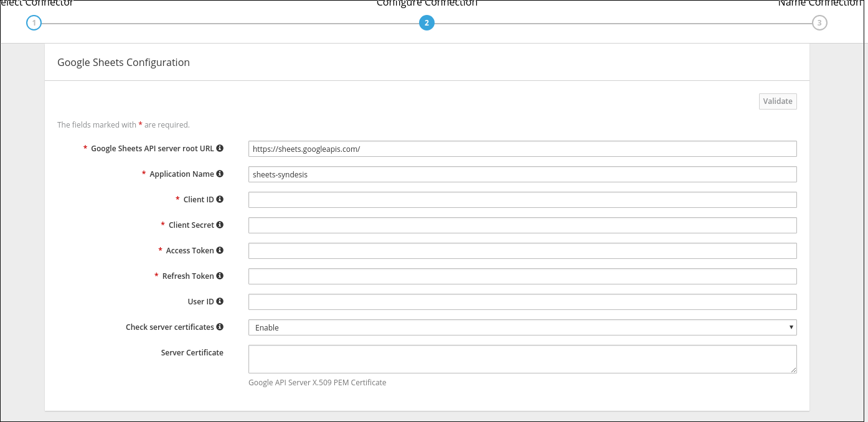Focus the Client ID input field
Image resolution: width=868 pixels, height=422 pixels.
click(522, 200)
